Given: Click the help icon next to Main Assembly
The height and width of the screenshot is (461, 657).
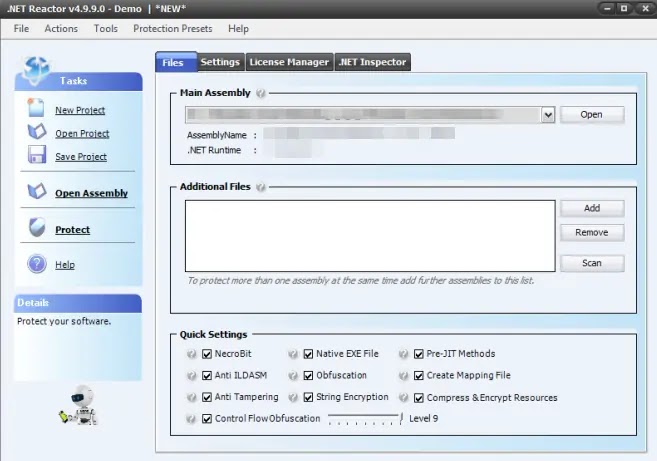Looking at the screenshot, I should [261, 93].
